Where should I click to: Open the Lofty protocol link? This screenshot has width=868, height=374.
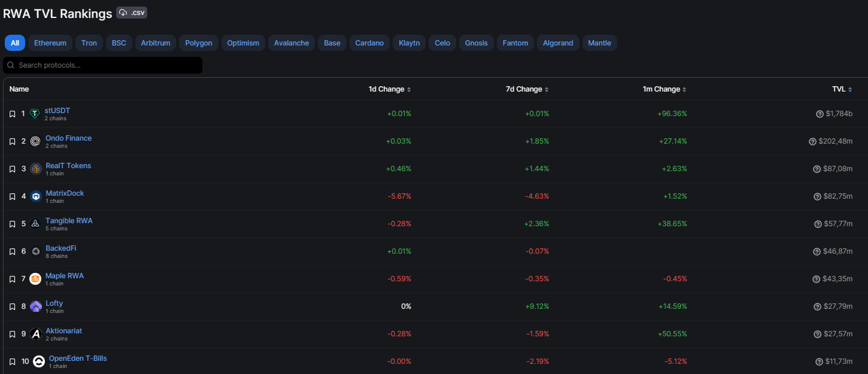coord(54,303)
